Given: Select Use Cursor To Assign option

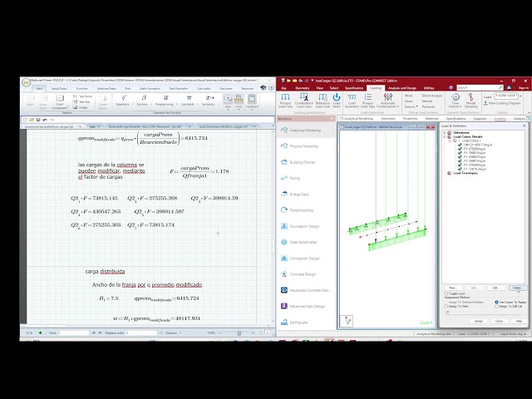Looking at the screenshot, I should click(x=497, y=302).
